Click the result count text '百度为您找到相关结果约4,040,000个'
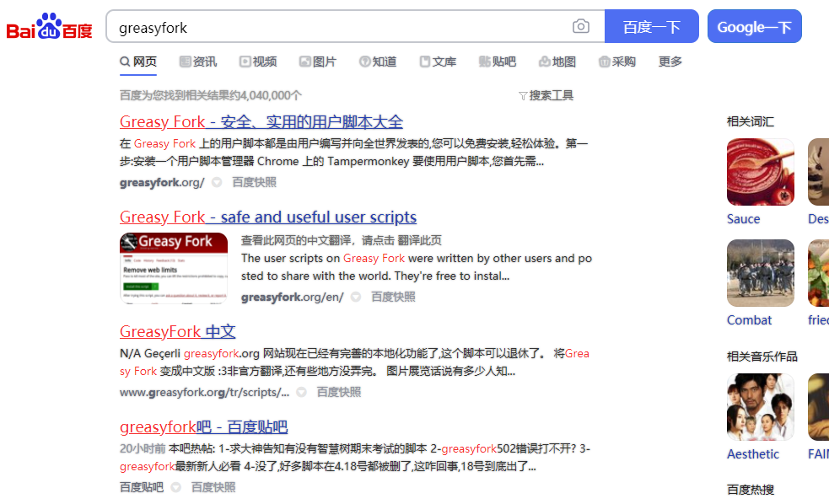The height and width of the screenshot is (504, 829). (211, 95)
